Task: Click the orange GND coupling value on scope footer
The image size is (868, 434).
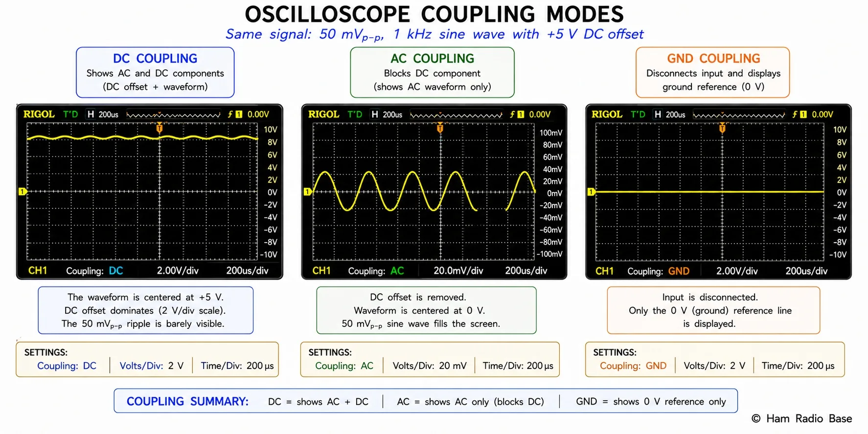Action: (x=679, y=271)
